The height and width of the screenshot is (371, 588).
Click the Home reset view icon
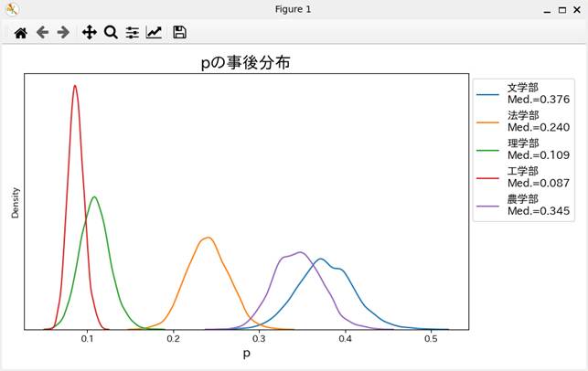point(20,32)
